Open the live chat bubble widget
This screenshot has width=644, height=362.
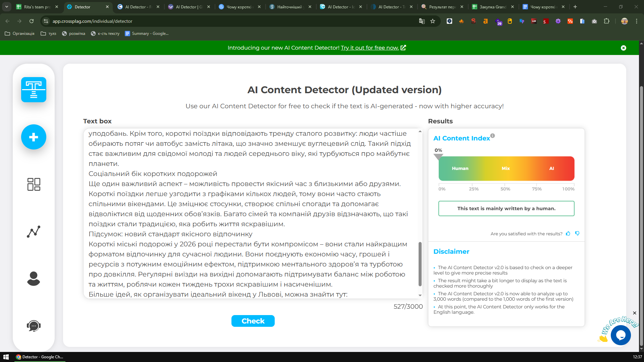pos(621,335)
